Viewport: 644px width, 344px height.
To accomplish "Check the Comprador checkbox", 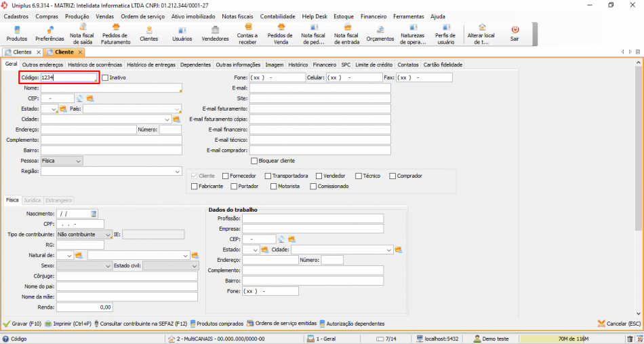I will [x=393, y=176].
